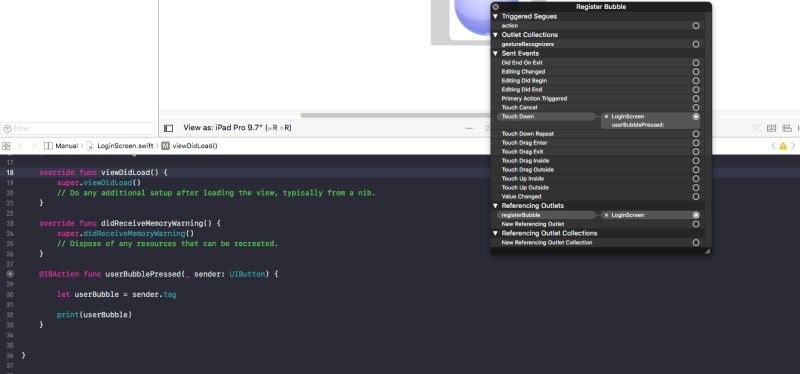Viewport: 800px width, 374px height.
Task: Click 'override func didReceiveMemoryWarning()' line
Action: [x=130, y=223]
